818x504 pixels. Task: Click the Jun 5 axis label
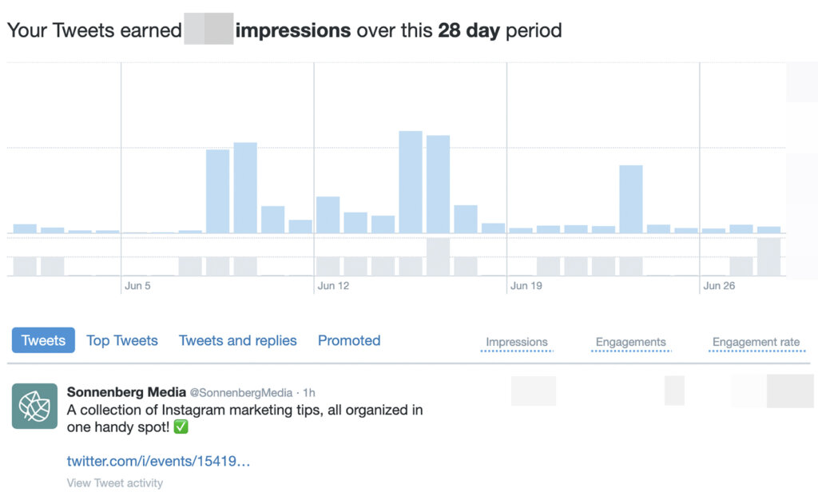(137, 285)
